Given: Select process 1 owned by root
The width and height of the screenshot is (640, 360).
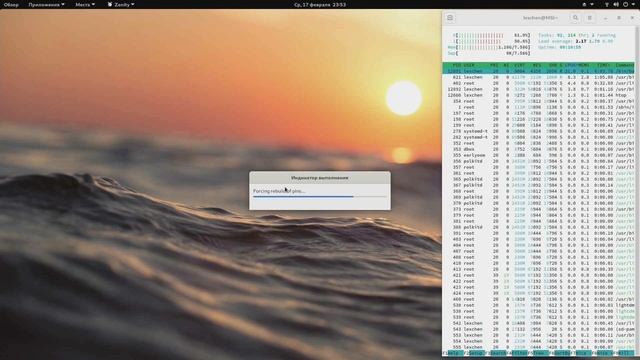Looking at the screenshot, I should pos(538,107).
